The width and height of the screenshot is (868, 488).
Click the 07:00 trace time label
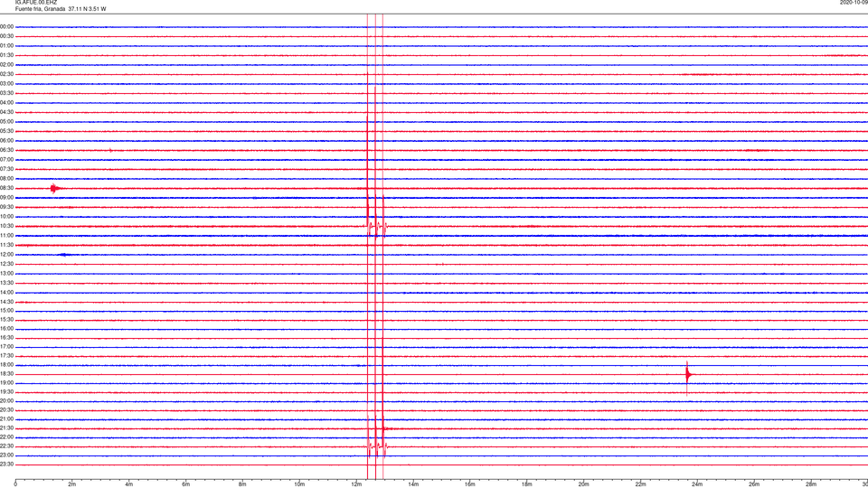6,159
